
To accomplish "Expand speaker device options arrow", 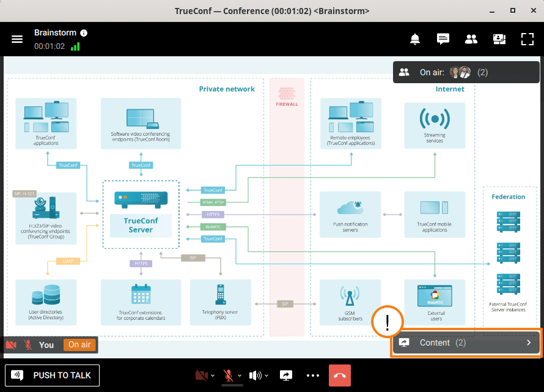I will (x=266, y=375).
